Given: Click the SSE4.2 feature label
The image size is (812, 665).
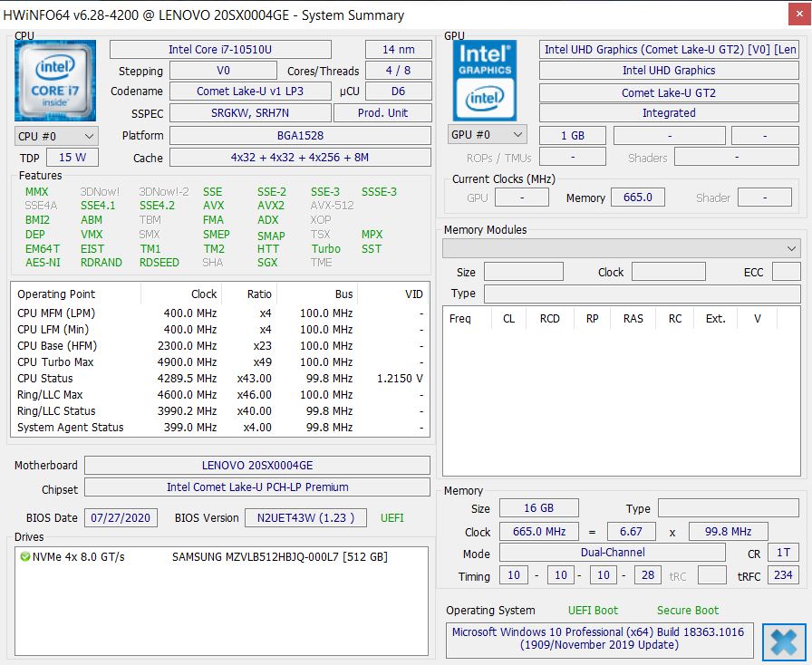Looking at the screenshot, I should point(157,206).
